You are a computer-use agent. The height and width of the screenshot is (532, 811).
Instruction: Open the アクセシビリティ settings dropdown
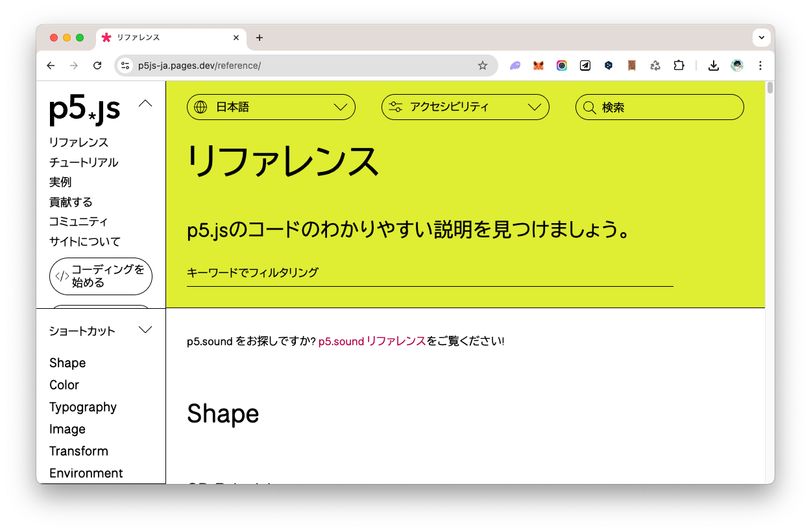pos(465,108)
